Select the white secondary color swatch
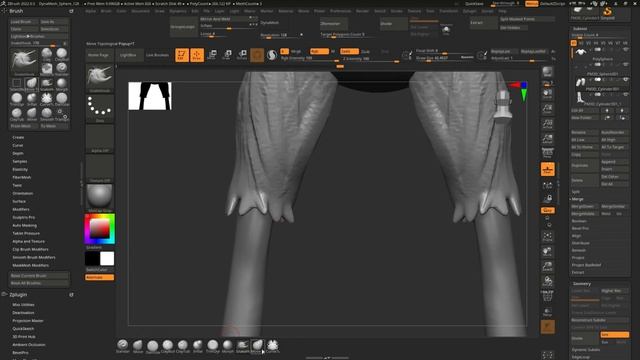Screen dimensions: 640x360 [x=107, y=258]
